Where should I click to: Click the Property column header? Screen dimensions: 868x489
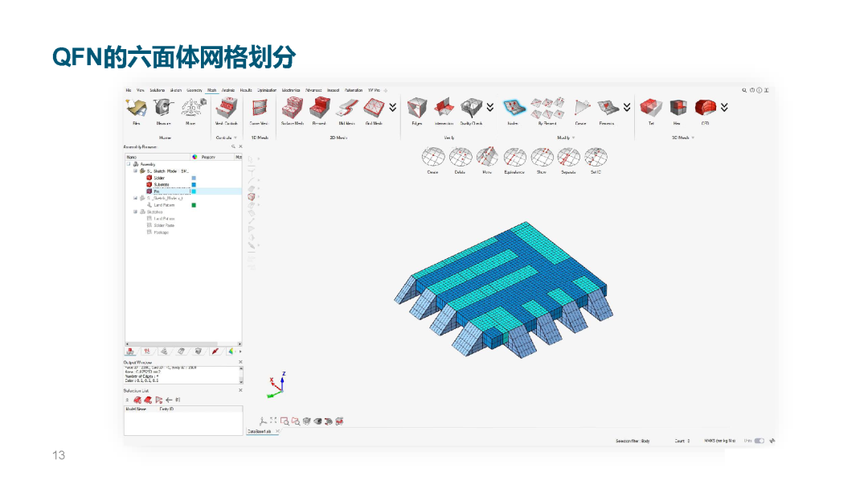(x=208, y=158)
